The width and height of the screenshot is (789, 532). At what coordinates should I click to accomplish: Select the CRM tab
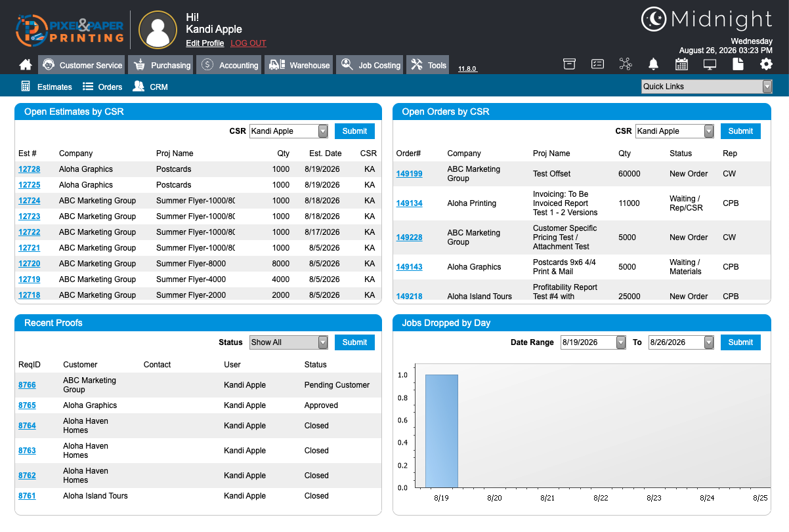(x=150, y=87)
